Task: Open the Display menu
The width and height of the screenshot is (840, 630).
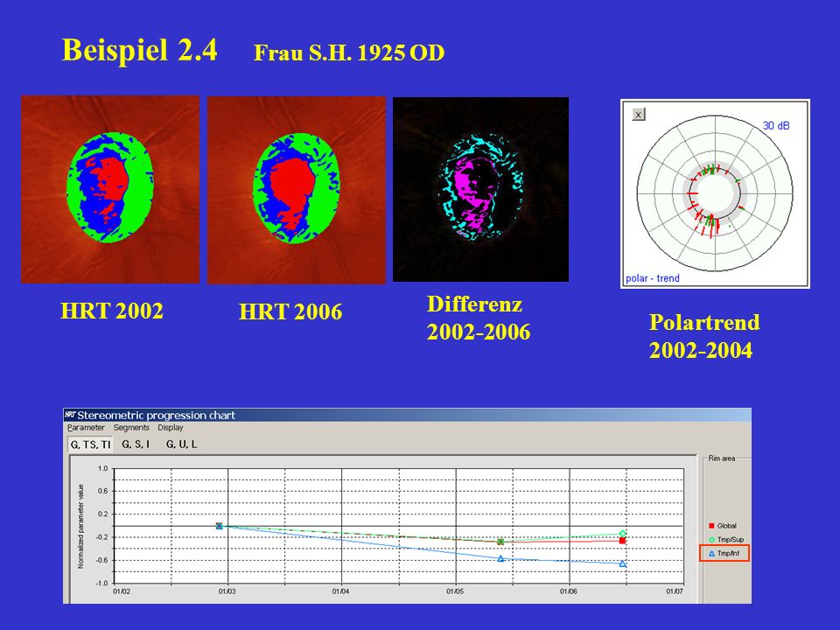Action: click(x=171, y=428)
